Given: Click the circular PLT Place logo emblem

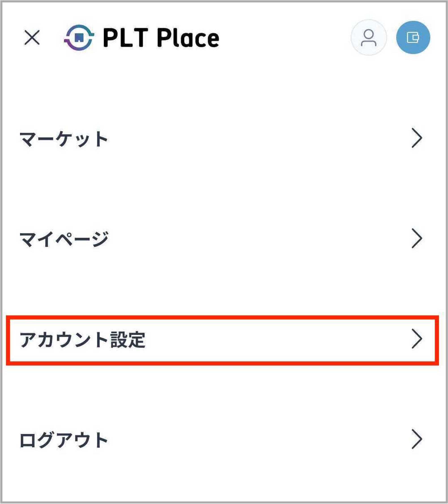Looking at the screenshot, I should (79, 38).
